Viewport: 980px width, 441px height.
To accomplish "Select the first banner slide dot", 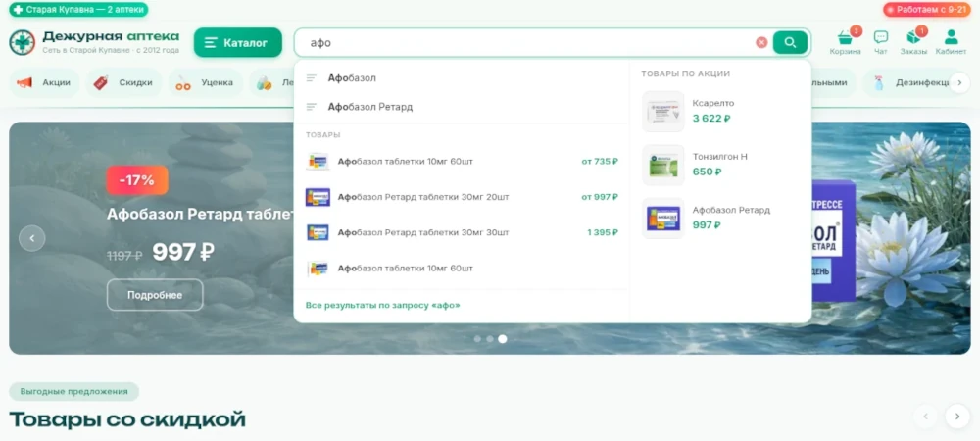I will [477, 339].
